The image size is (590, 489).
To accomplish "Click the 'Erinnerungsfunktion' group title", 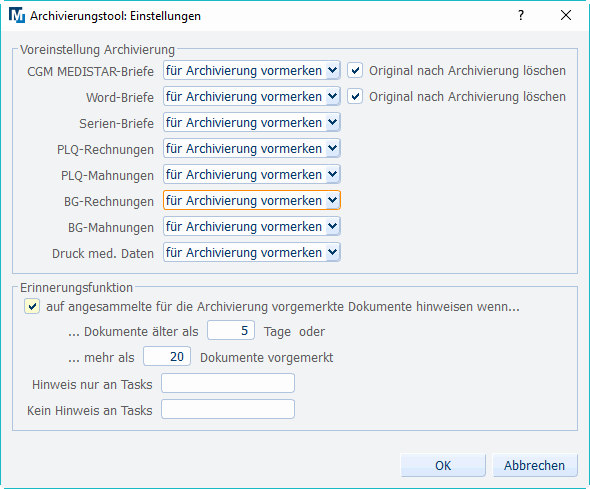I will 76,287.
